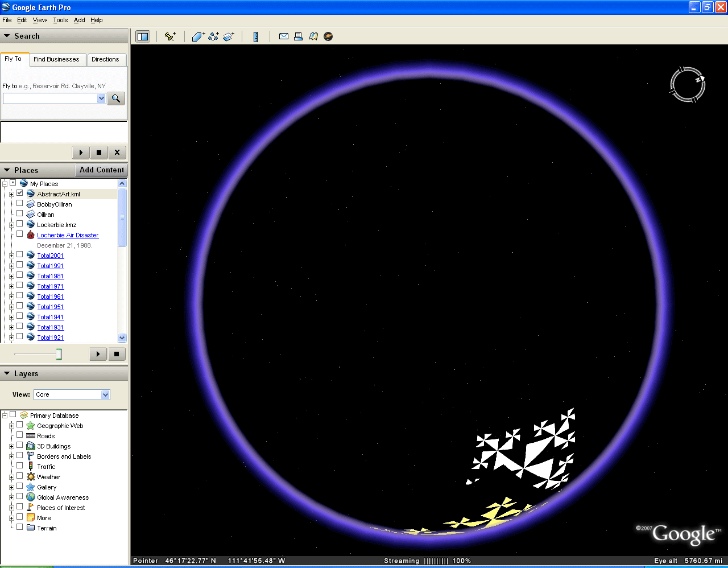728x568 pixels.
Task: Click the Places scrollbar down arrow
Action: pos(122,337)
